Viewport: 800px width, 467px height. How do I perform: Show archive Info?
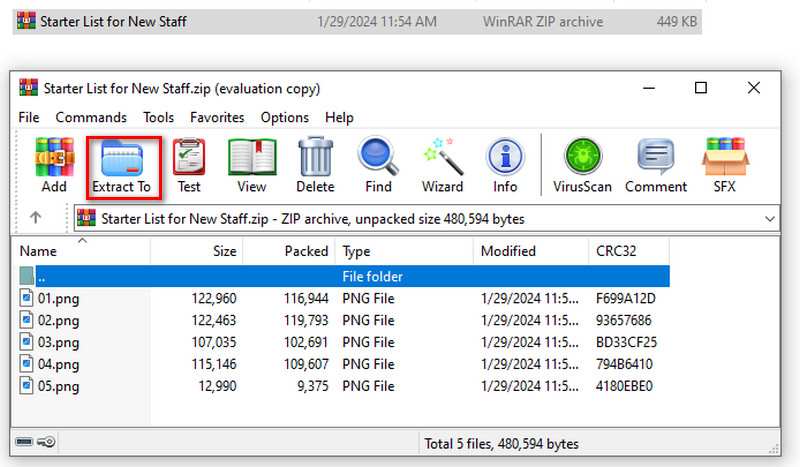coord(505,156)
